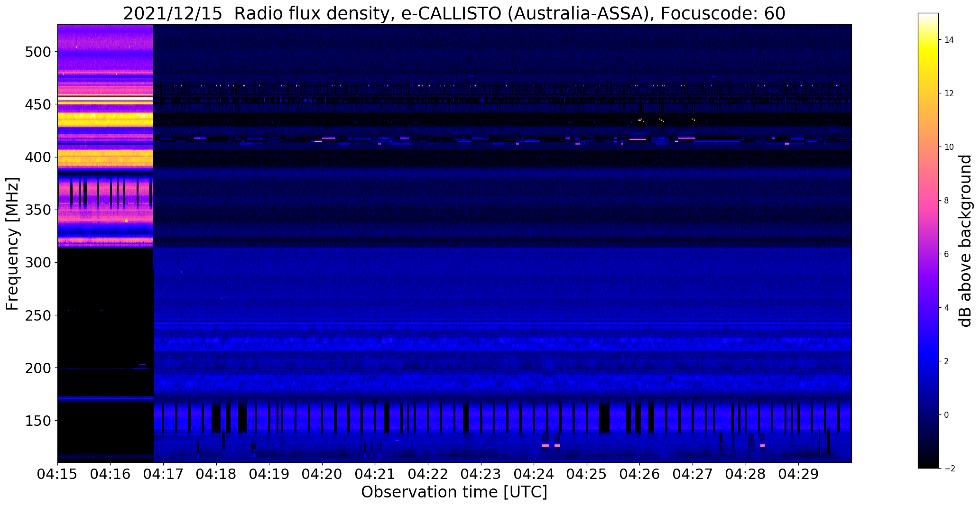This screenshot has height=506, width=980.
Task: Click the 04:19 time tick label
Action: point(269,474)
